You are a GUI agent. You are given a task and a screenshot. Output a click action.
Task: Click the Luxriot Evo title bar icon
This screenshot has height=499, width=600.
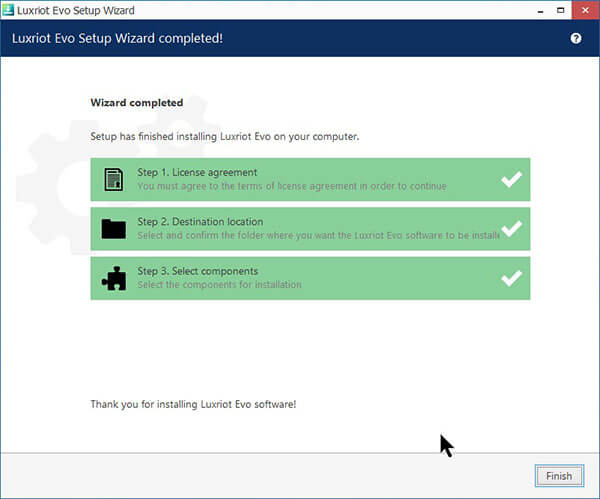pos(9,9)
